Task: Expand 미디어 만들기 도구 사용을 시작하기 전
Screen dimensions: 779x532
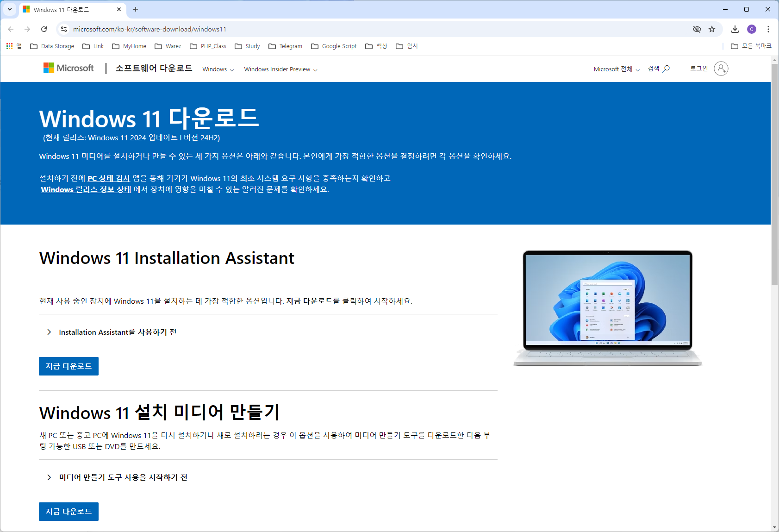Action: (x=117, y=477)
